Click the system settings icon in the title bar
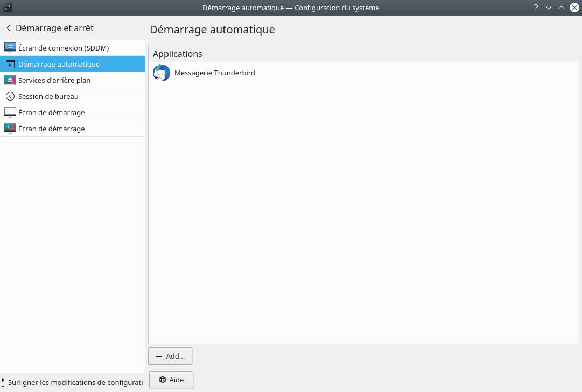Screen dimensions: 582x392 [8, 8]
